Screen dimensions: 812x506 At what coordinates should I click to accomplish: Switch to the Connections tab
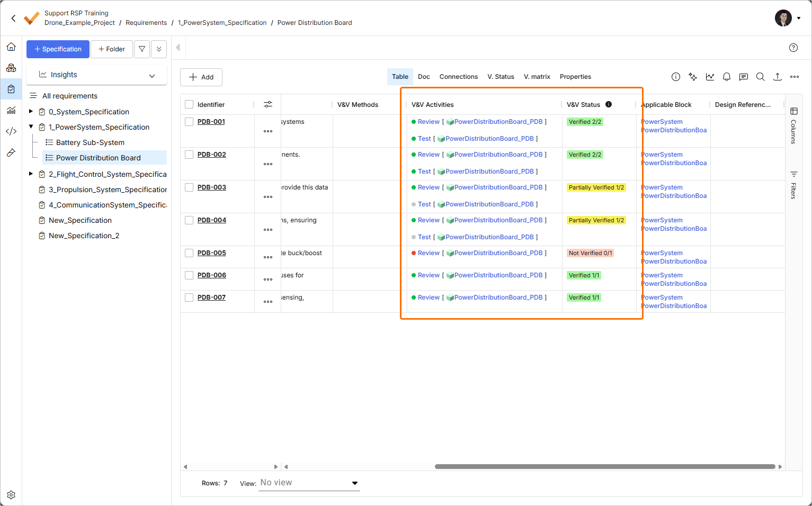pyautogui.click(x=459, y=77)
